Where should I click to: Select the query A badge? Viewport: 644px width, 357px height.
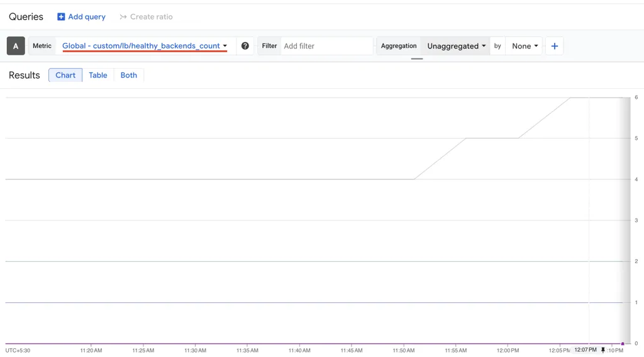16,46
